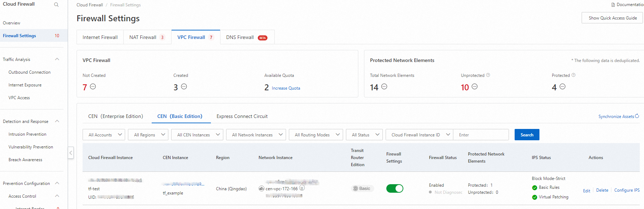This screenshot has height=209, width=644.
Task: Open the detail icon beside Not Created 7
Action: 93,86
